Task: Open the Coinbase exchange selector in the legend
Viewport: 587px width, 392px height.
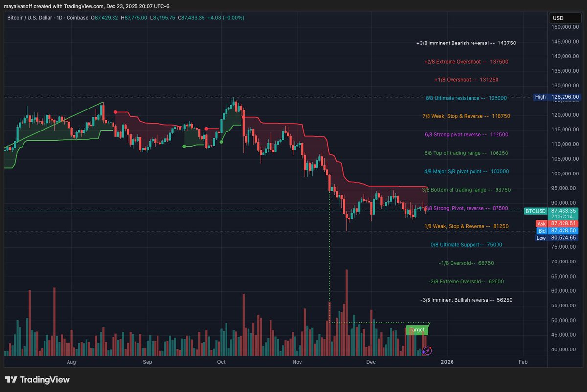Action: [x=77, y=17]
